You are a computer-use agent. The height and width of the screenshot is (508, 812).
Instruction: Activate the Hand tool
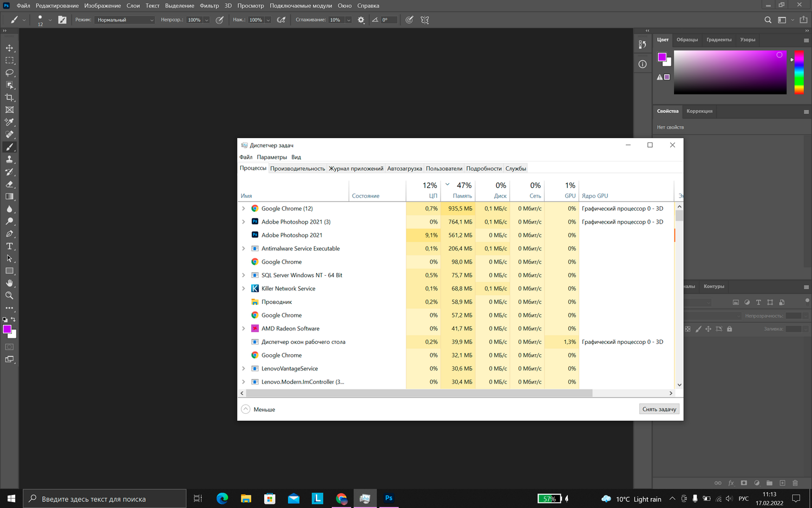9,283
